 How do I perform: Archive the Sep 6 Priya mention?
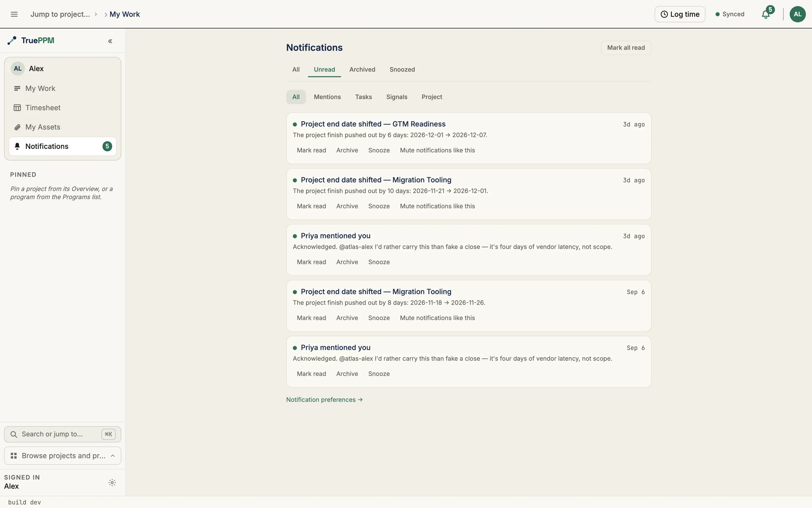point(347,374)
